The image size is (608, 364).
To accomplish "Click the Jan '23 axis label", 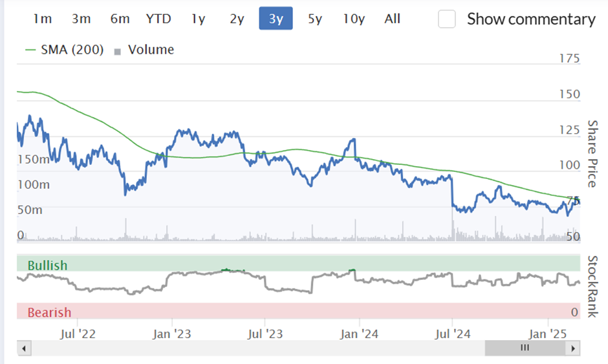I will point(172,334).
